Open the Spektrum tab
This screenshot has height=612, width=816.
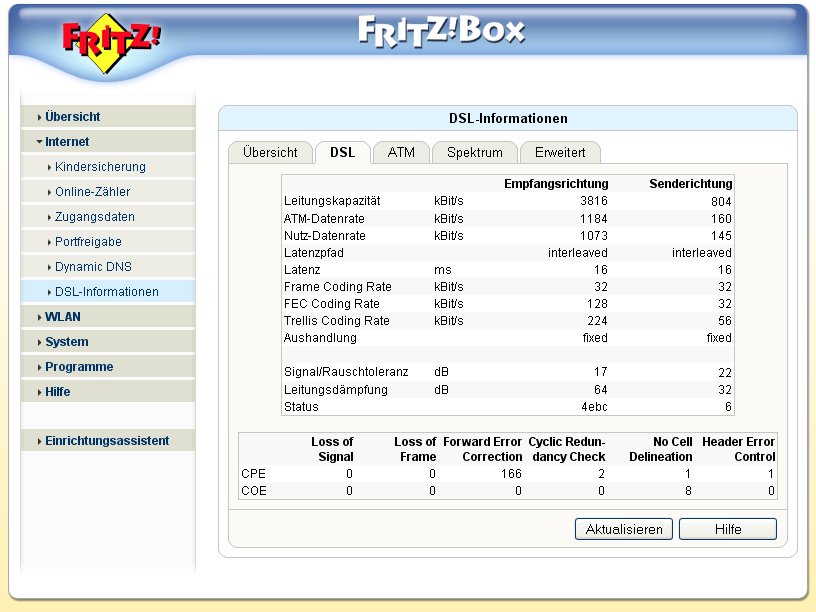point(475,152)
